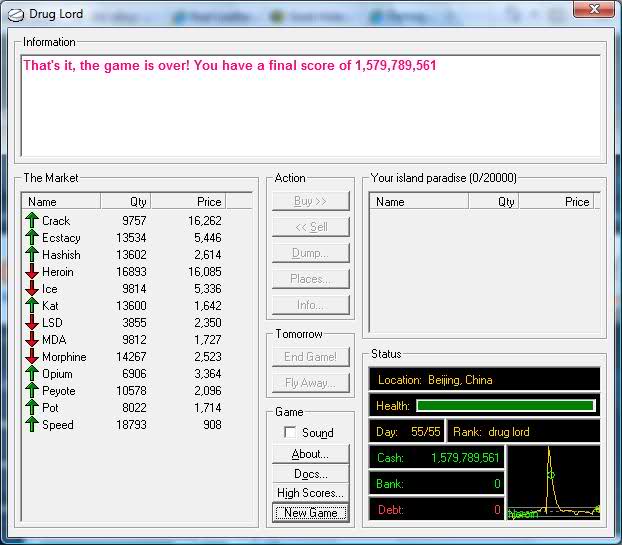The height and width of the screenshot is (545, 622).
Task: Click the price history graph
Action: click(554, 483)
